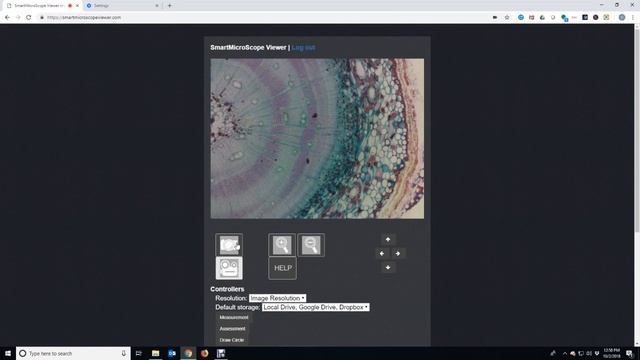Open a new browser tab
This screenshot has width=640, height=360.
point(169,6)
